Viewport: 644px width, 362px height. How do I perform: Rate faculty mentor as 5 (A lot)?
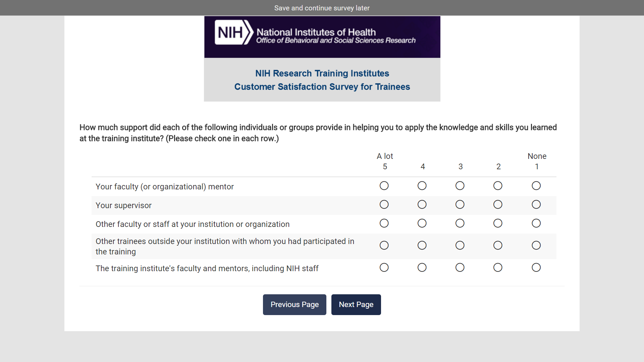[x=384, y=186]
